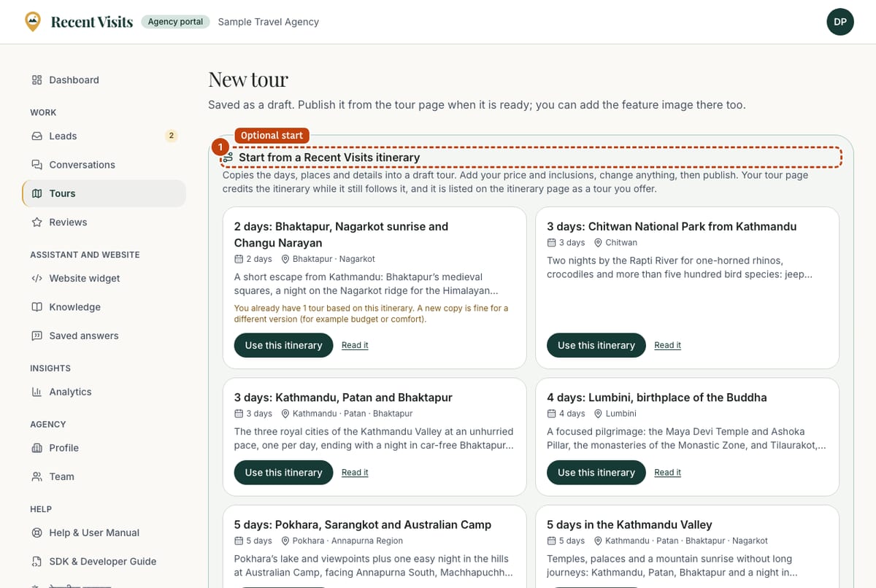Click title "4 days: Lumbini, birthplace of the Buddha"
Screen dimensions: 876x588
pos(657,398)
